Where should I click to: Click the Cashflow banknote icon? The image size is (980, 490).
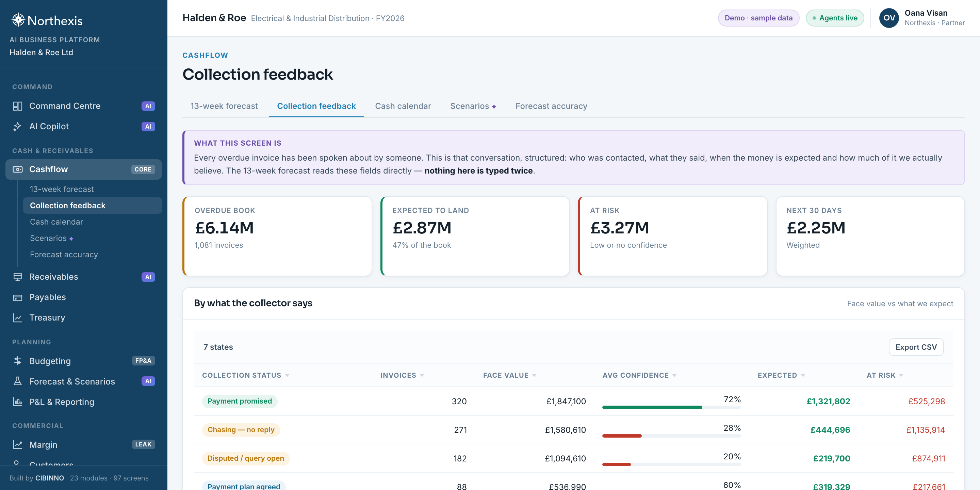pos(17,169)
